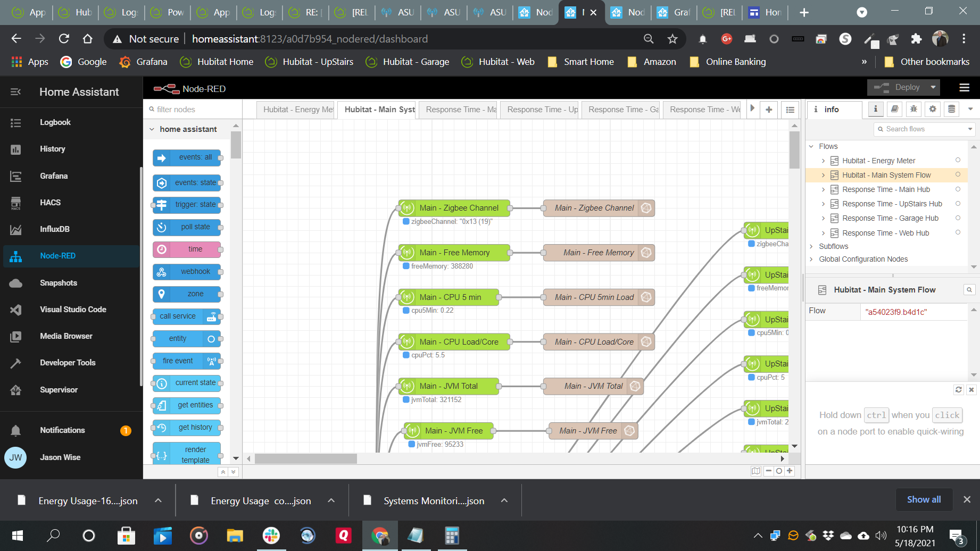
Task: Open the configuration nodes gear tab
Action: pos(933,109)
